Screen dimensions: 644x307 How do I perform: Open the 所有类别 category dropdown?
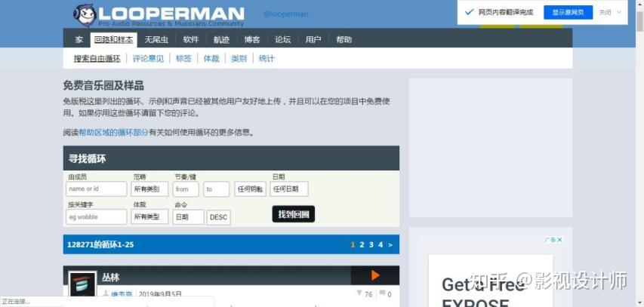[149, 189]
